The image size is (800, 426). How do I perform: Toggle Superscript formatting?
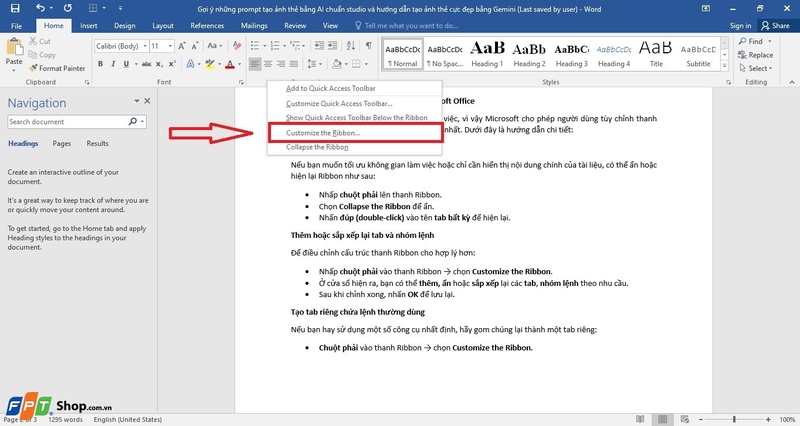pos(172,64)
